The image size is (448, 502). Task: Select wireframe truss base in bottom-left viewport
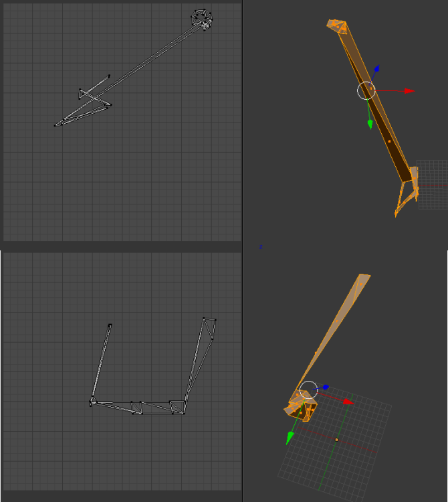tap(138, 406)
